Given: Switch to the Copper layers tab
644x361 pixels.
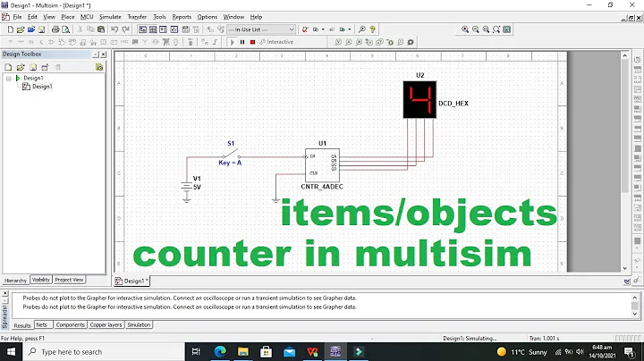Looking at the screenshot, I should click(106, 325).
